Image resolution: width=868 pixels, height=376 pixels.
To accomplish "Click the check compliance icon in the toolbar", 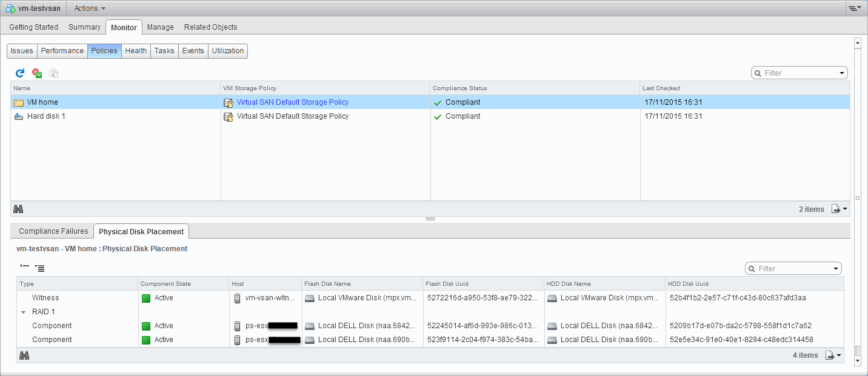I will (37, 73).
